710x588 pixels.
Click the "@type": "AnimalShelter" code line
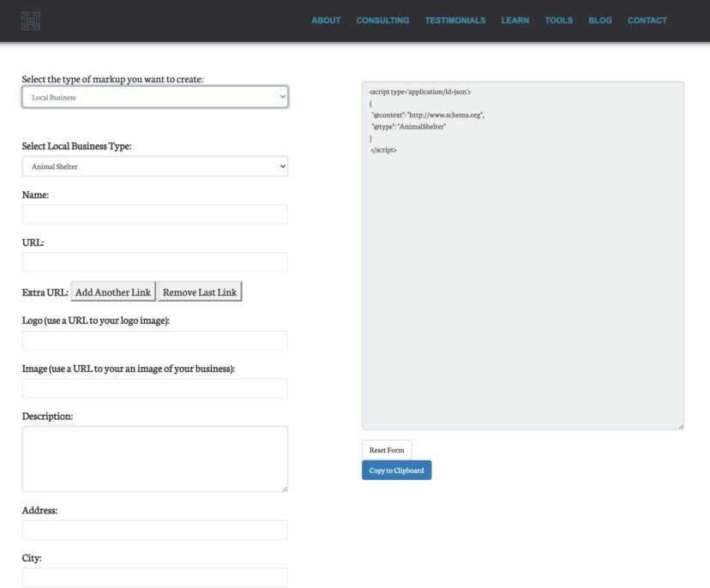[x=408, y=127]
